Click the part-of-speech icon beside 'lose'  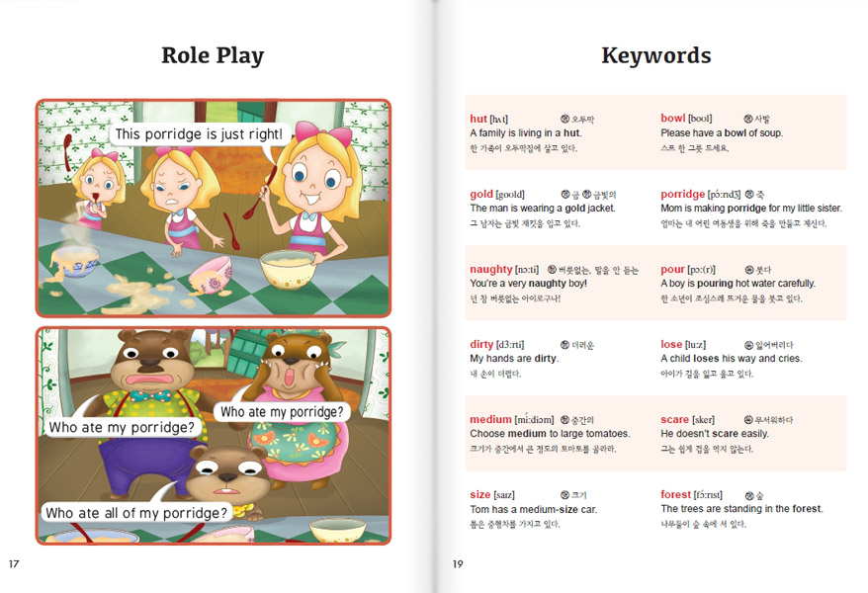pyautogui.click(x=749, y=345)
